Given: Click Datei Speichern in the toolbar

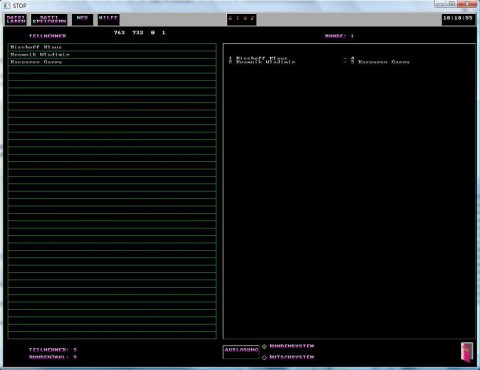Looking at the screenshot, I should [x=49, y=19].
